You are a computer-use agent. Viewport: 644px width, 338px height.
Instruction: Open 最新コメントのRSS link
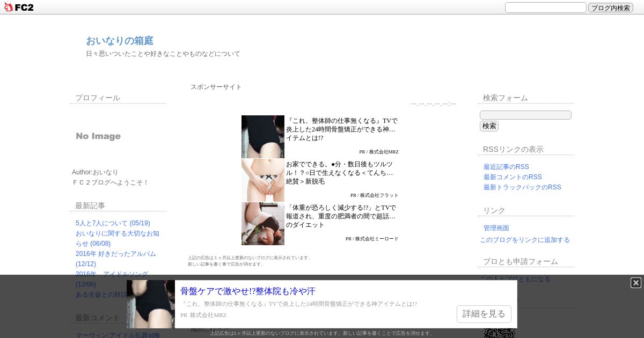pos(513,177)
